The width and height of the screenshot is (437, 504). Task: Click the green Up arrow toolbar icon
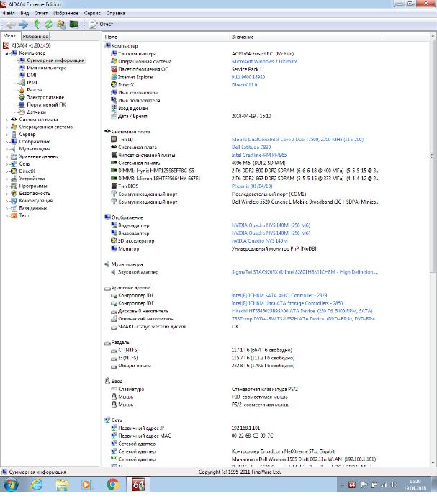[x=37, y=24]
